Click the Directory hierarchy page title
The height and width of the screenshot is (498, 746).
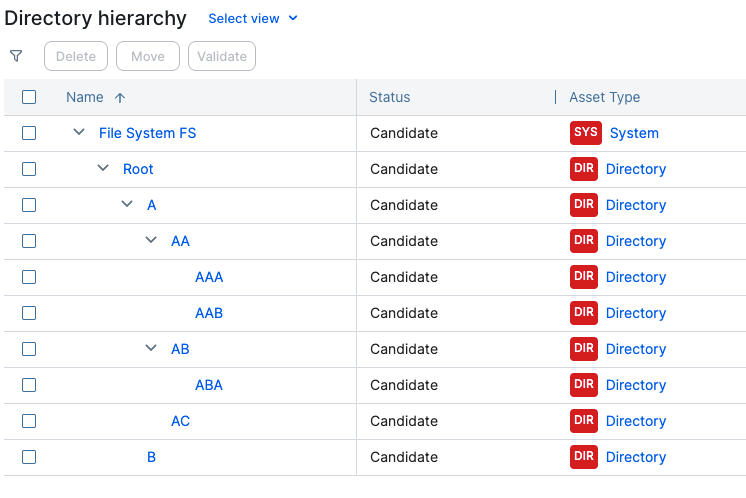click(x=95, y=18)
